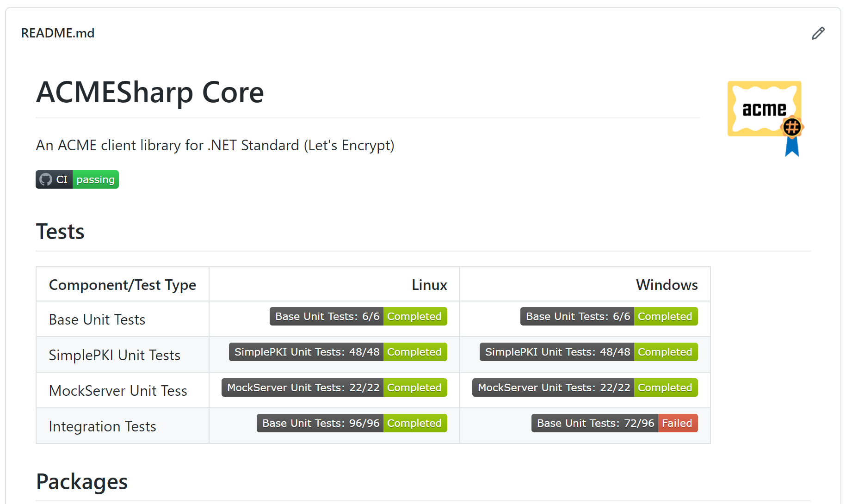This screenshot has width=846, height=504.
Task: Click the CI passing badge
Action: [x=77, y=179]
